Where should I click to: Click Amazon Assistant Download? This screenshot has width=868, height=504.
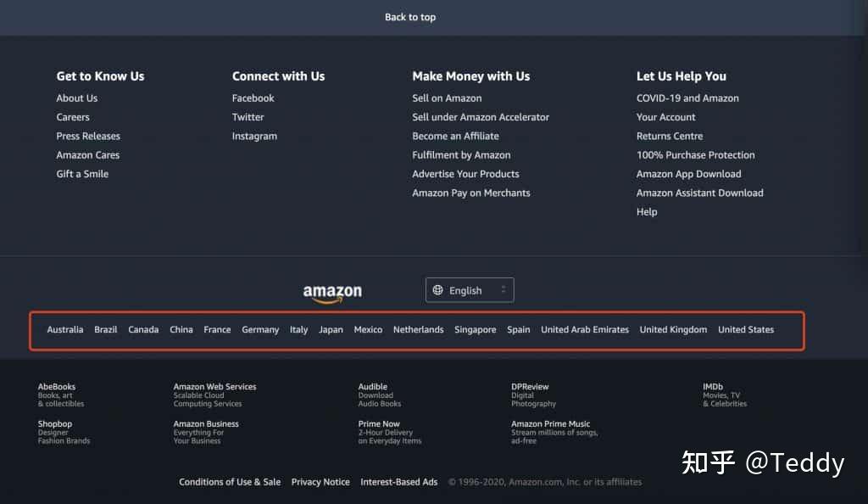click(x=699, y=193)
